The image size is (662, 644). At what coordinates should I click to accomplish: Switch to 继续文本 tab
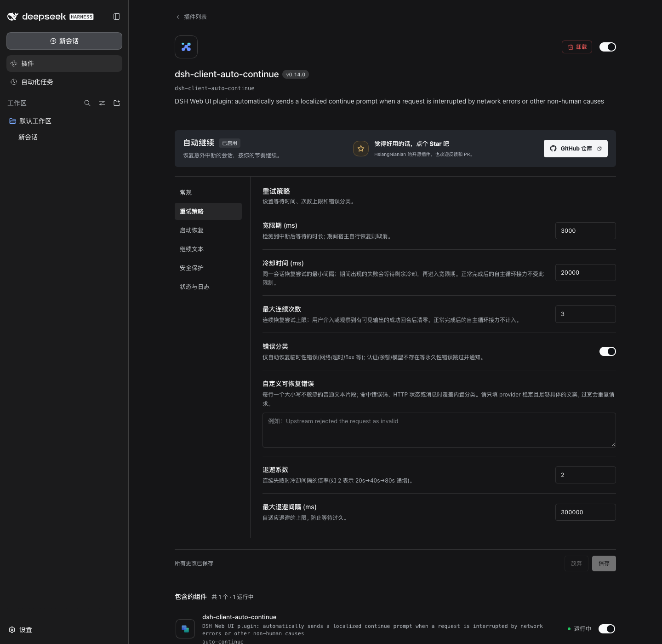point(208,249)
